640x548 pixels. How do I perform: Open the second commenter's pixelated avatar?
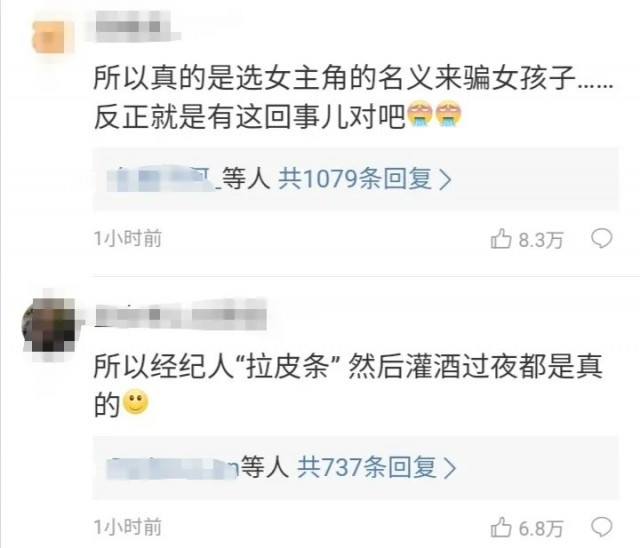48,325
